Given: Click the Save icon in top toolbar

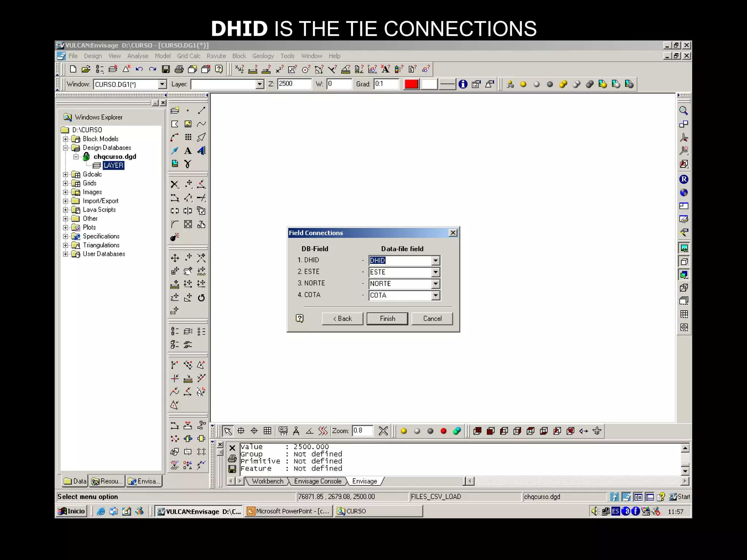Looking at the screenshot, I should click(x=166, y=69).
